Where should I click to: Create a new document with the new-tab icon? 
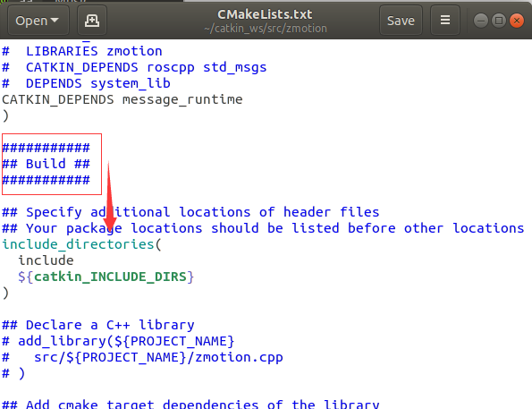click(92, 21)
